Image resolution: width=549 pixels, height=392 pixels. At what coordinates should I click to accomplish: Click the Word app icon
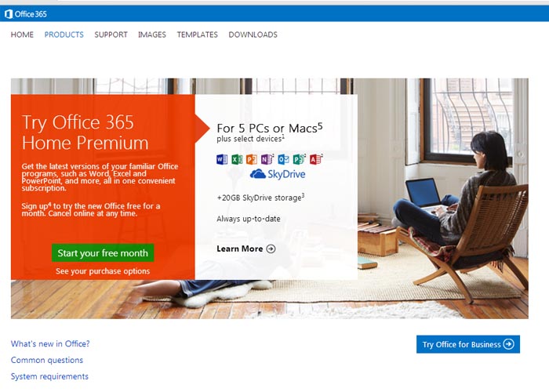pyautogui.click(x=222, y=159)
